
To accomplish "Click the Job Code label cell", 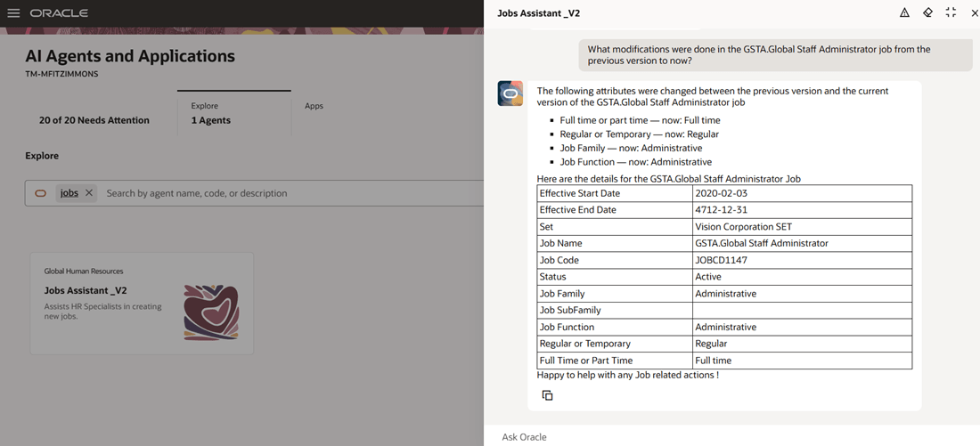I will point(615,260).
